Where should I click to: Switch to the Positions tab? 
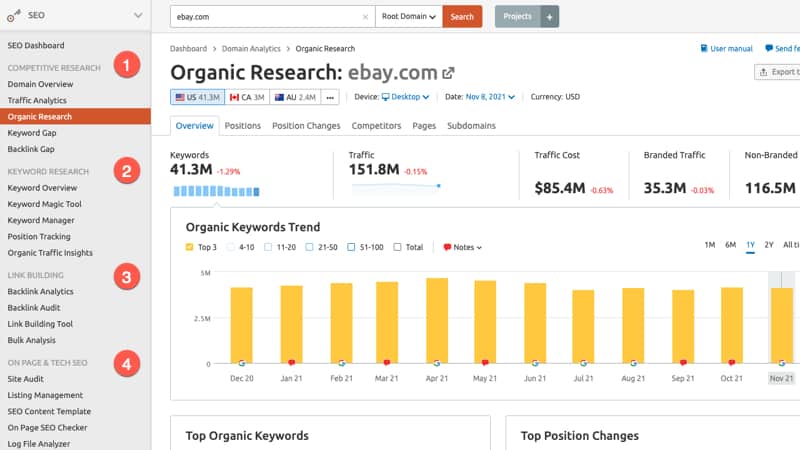[242, 126]
